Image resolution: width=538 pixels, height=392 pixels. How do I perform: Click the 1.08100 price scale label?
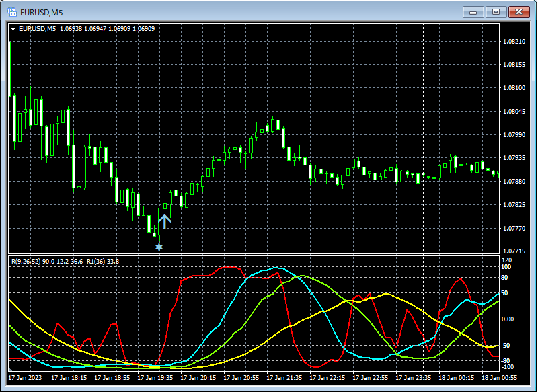(514, 88)
